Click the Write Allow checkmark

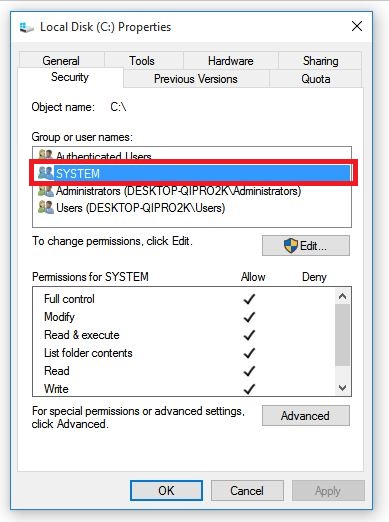tap(249, 389)
